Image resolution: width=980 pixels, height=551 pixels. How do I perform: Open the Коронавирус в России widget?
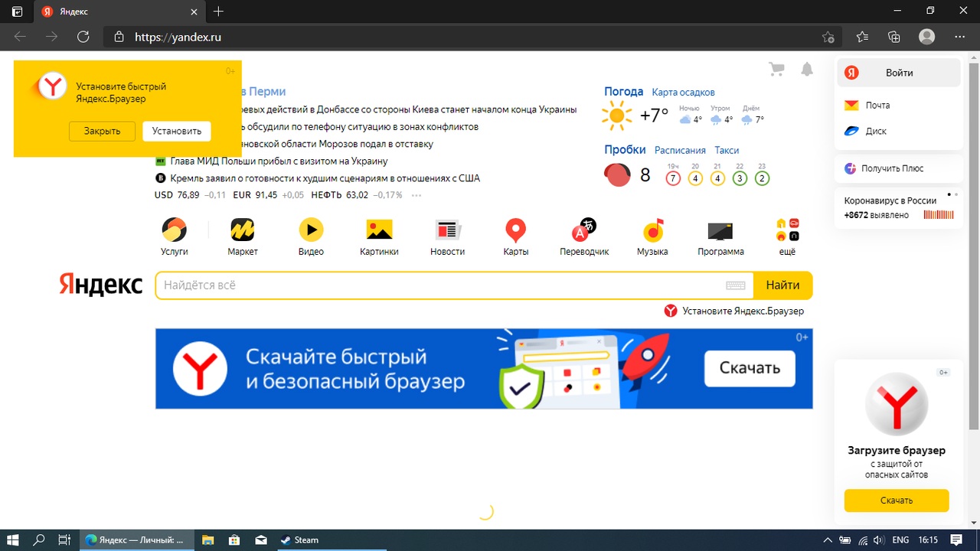tap(899, 208)
